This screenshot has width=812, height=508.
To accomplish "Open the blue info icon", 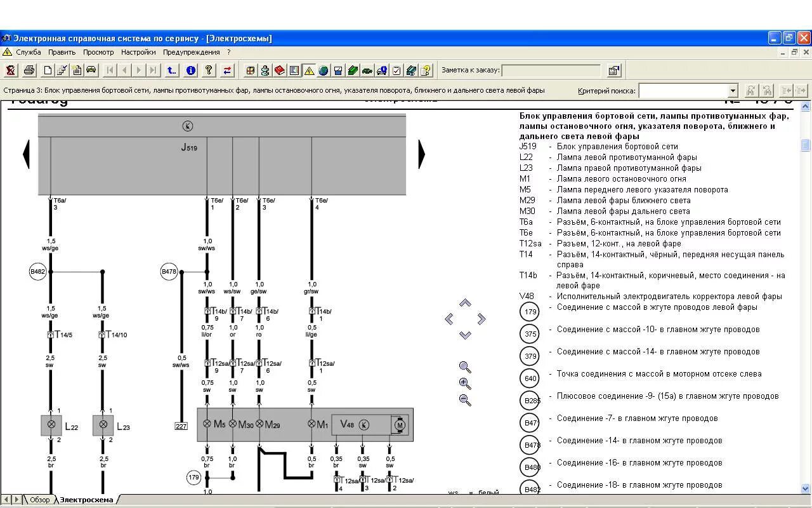I will [x=191, y=70].
